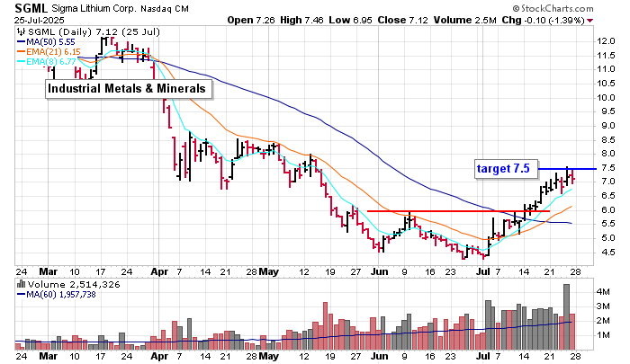
Task: Click the copyright StockCharts.com label
Action: (x=553, y=8)
